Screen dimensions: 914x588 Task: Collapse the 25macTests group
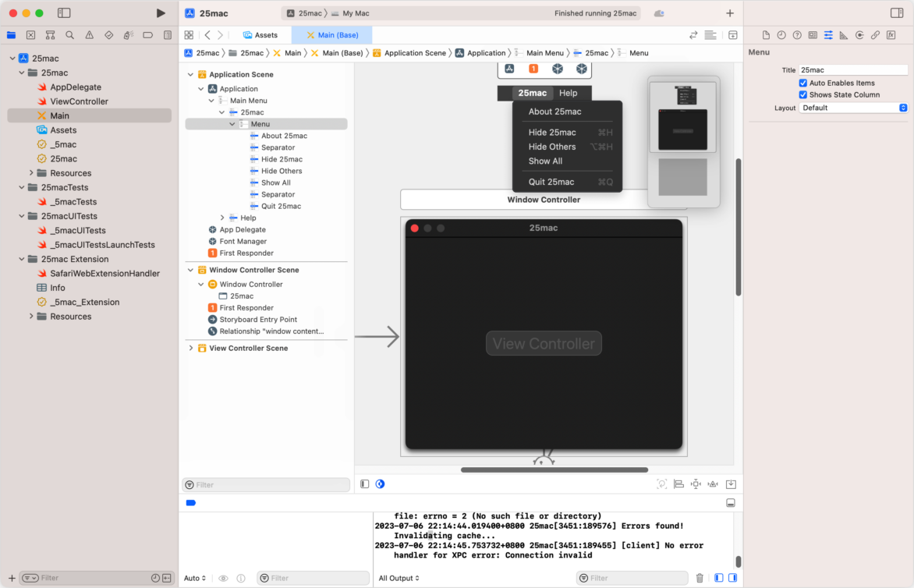(x=22, y=188)
